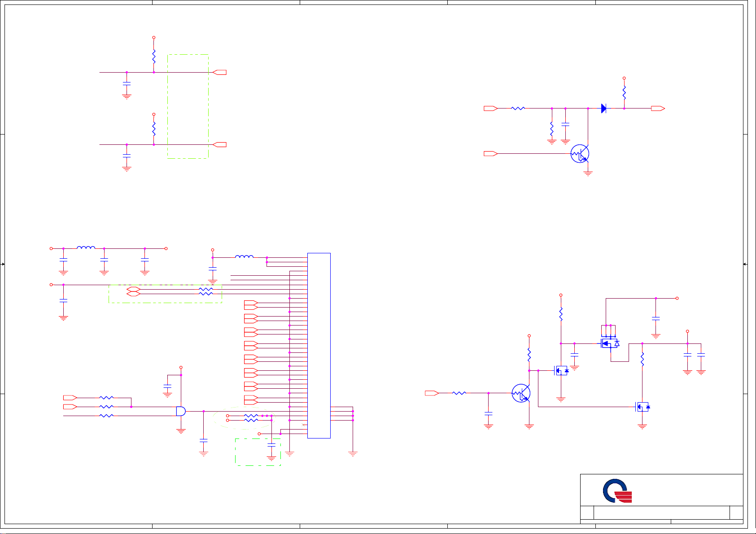Select the inductor in the left power filter
756x534 pixels.
(86, 247)
